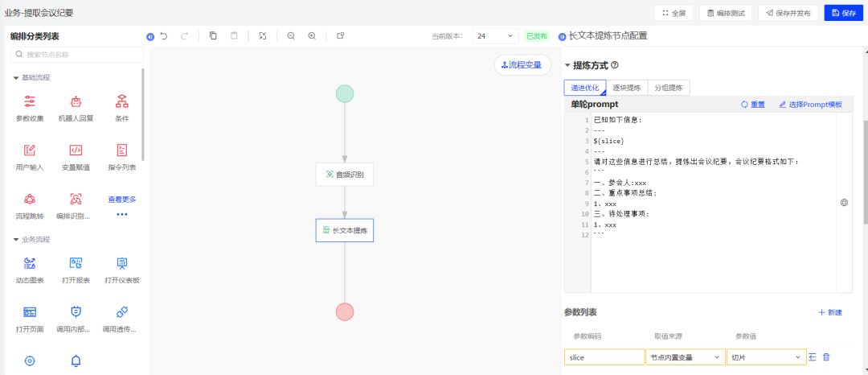Click the undo arrow in canvas toolbar
Screen dimensions: 868x375
[164, 36]
